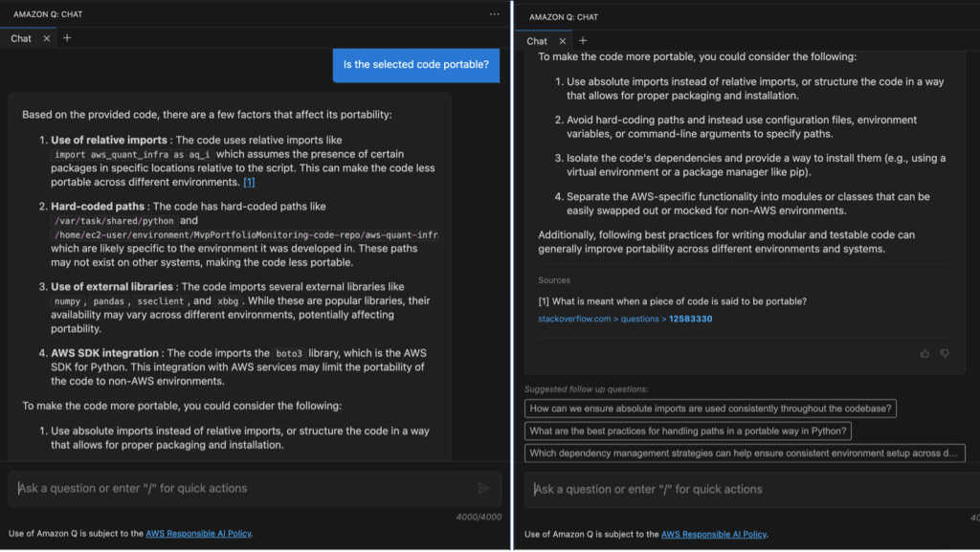Open the chat overflow menu with ellipsis icon
The image size is (980, 552).
494,12
